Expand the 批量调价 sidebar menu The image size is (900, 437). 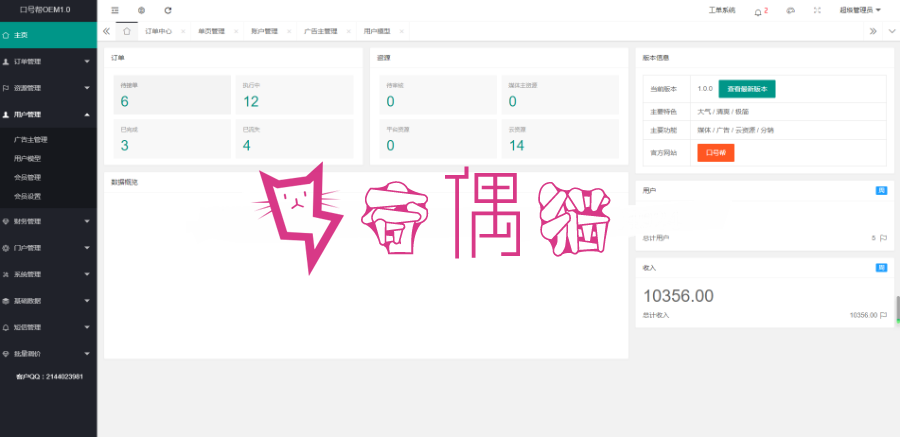(x=48, y=354)
